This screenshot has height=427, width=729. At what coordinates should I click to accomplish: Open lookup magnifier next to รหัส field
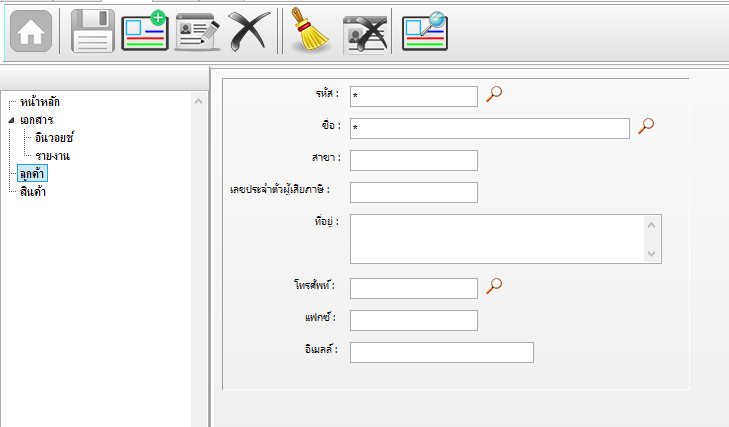pos(494,94)
